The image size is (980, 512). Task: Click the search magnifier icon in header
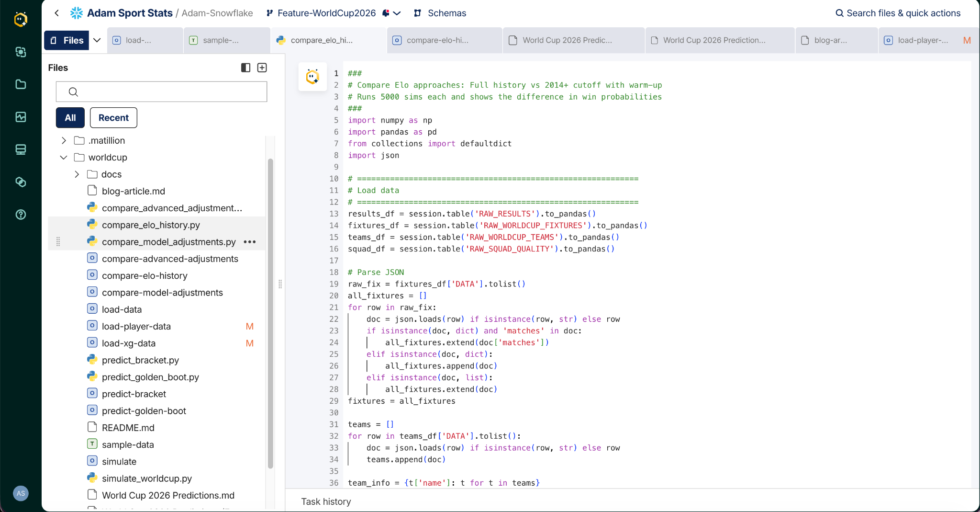click(839, 13)
